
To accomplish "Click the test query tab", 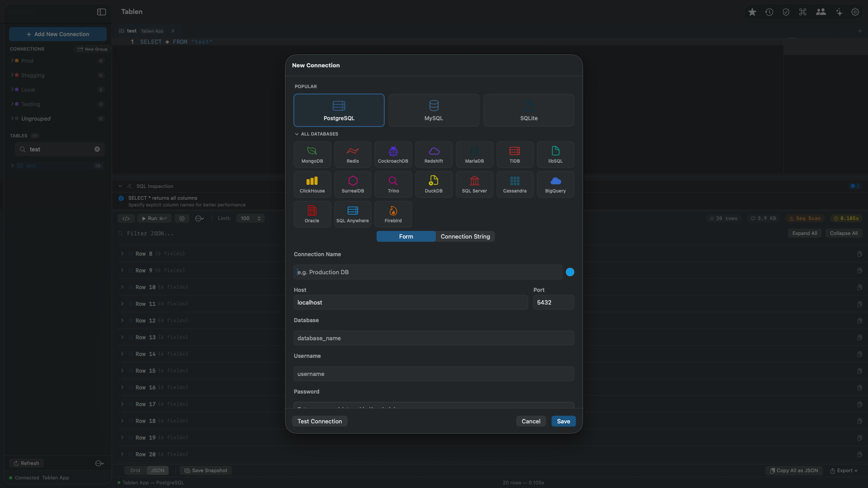I will coord(132,31).
